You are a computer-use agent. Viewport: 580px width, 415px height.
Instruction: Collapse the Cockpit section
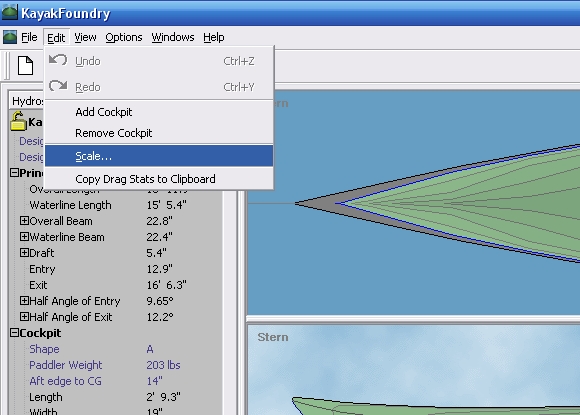tap(14, 333)
